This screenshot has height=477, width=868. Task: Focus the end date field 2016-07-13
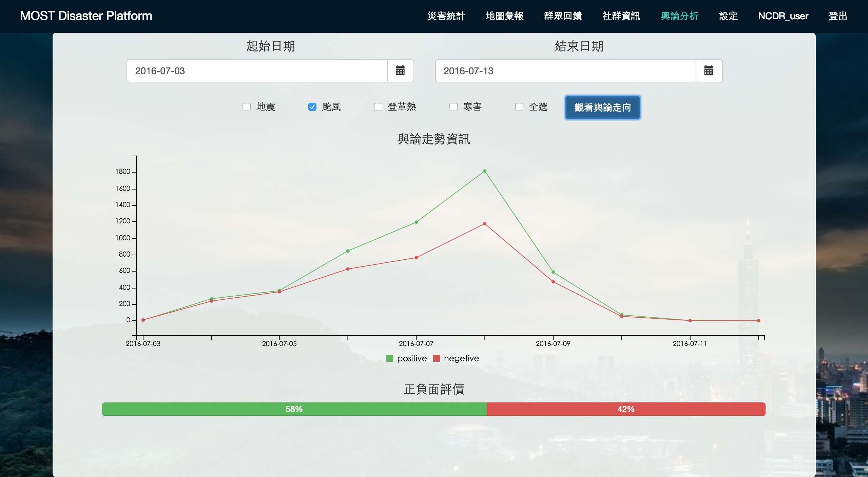(566, 71)
